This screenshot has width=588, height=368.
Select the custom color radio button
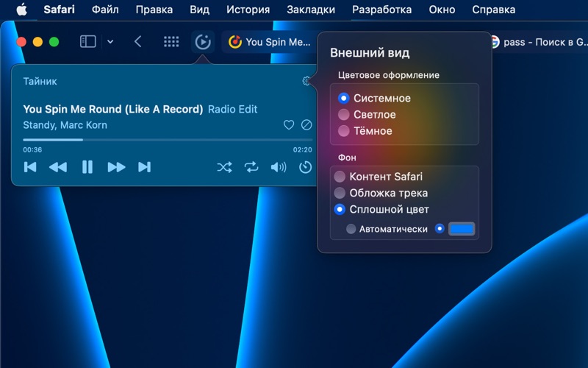point(440,229)
